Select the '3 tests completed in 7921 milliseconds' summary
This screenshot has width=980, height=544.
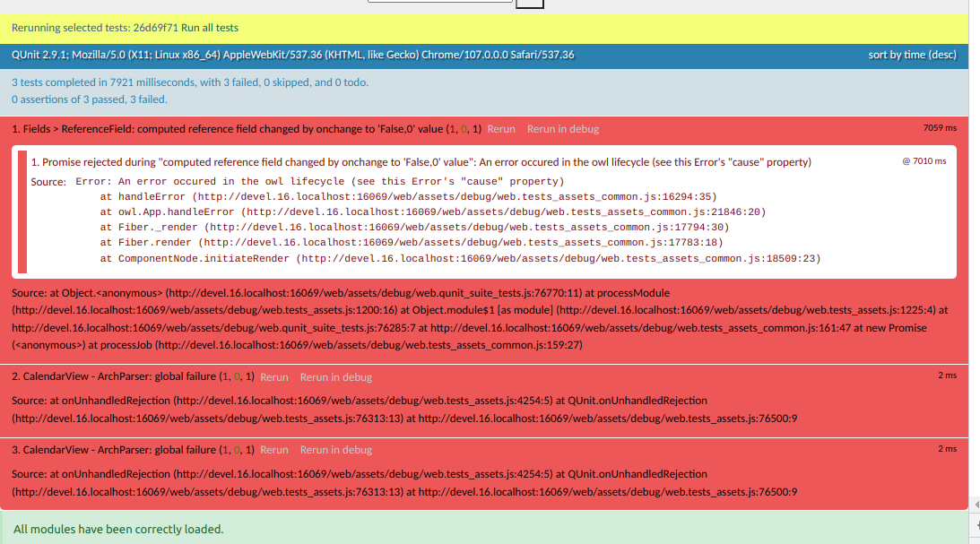(190, 82)
